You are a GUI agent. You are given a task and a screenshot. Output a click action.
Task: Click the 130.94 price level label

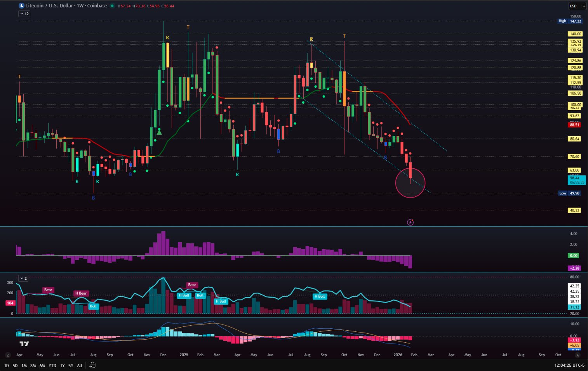point(575,50)
